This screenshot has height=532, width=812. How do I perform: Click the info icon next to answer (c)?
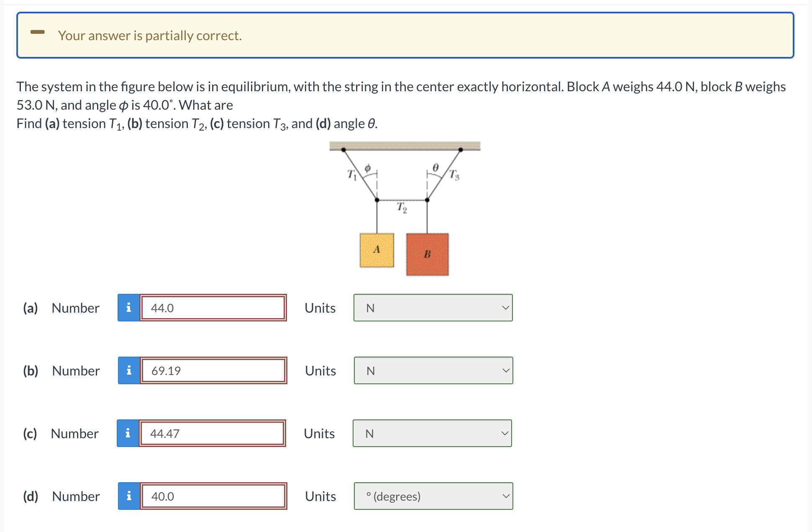click(x=129, y=434)
